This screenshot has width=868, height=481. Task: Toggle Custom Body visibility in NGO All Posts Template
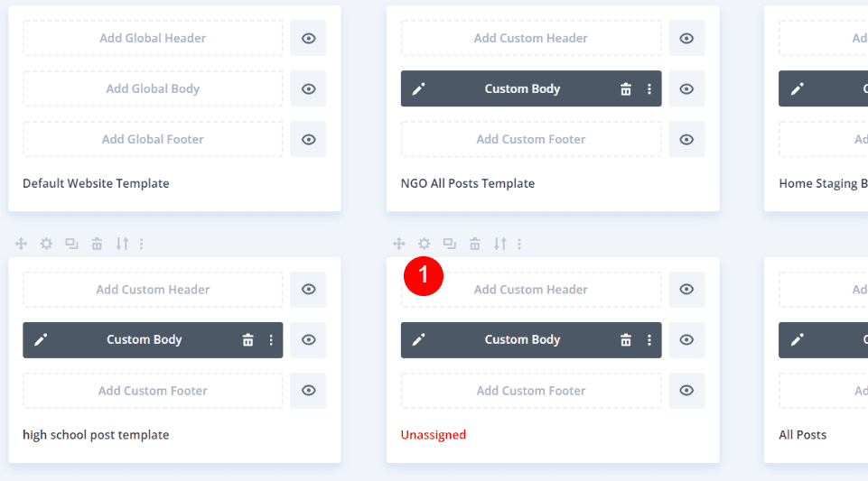click(686, 88)
